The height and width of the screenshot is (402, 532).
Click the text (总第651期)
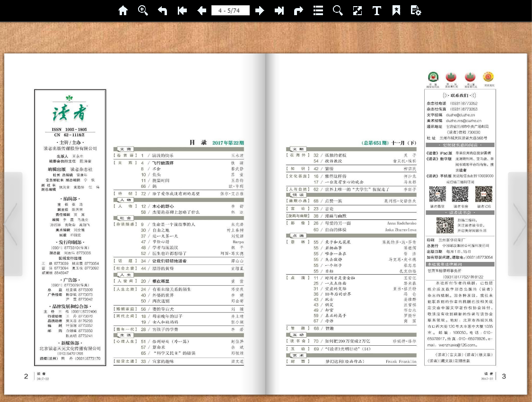coord(375,143)
